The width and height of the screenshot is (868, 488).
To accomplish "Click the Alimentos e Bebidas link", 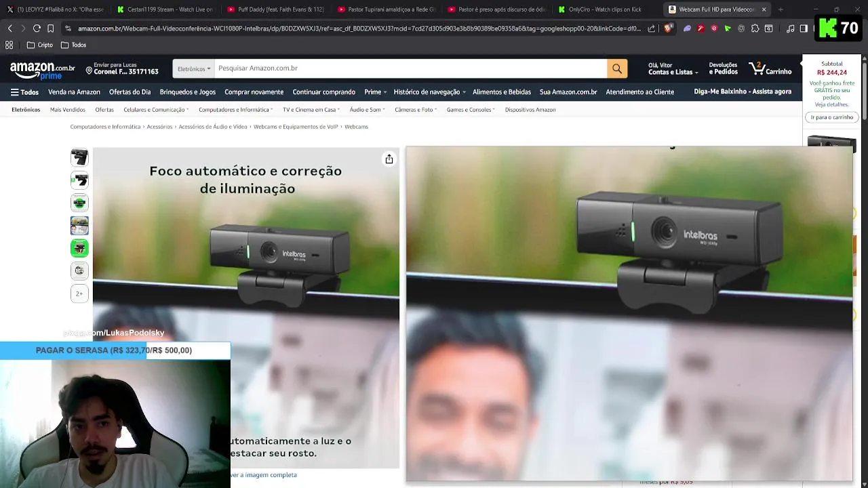I will (x=502, y=92).
